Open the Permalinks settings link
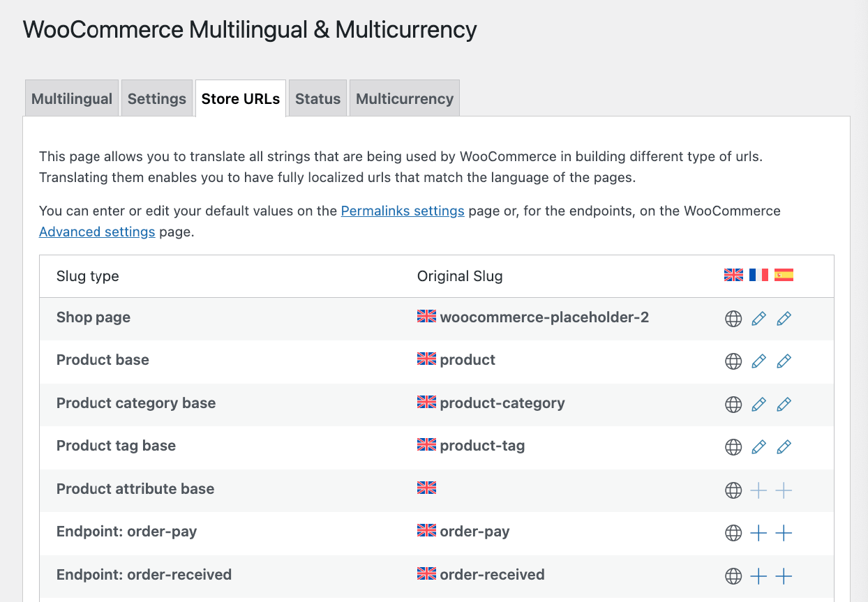The image size is (868, 602). pos(403,211)
